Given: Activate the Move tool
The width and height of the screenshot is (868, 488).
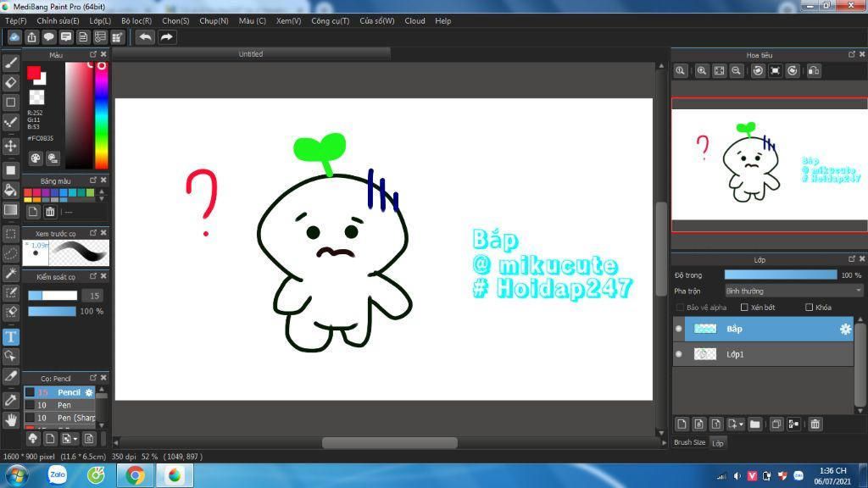Looking at the screenshot, I should tap(10, 146).
